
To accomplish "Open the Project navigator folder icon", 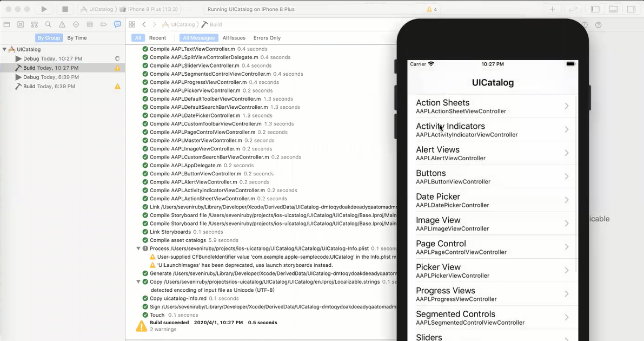I will 6,25.
